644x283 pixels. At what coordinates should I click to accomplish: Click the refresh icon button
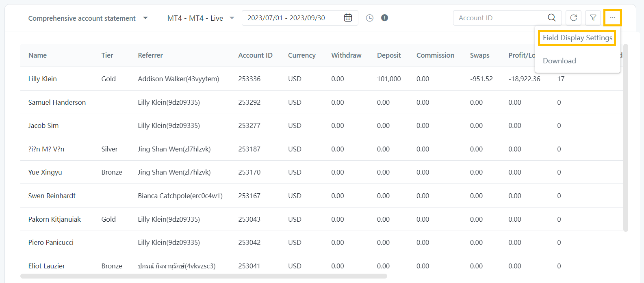point(573,18)
